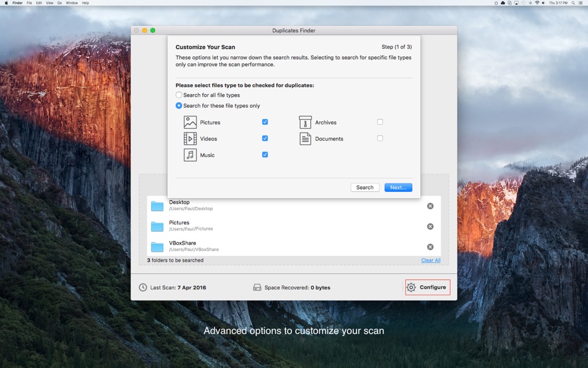Uncheck the Music checkbox

click(x=265, y=154)
